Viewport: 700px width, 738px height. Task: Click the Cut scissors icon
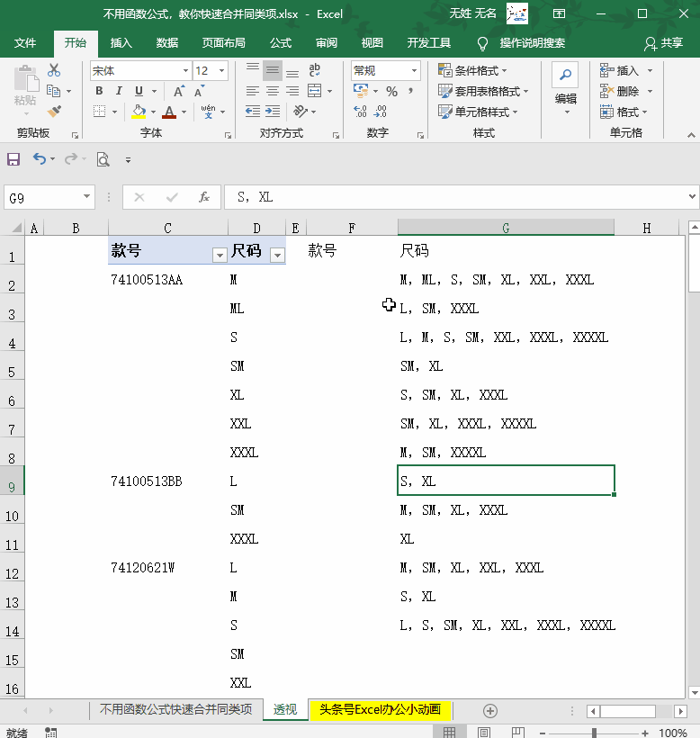point(54,70)
